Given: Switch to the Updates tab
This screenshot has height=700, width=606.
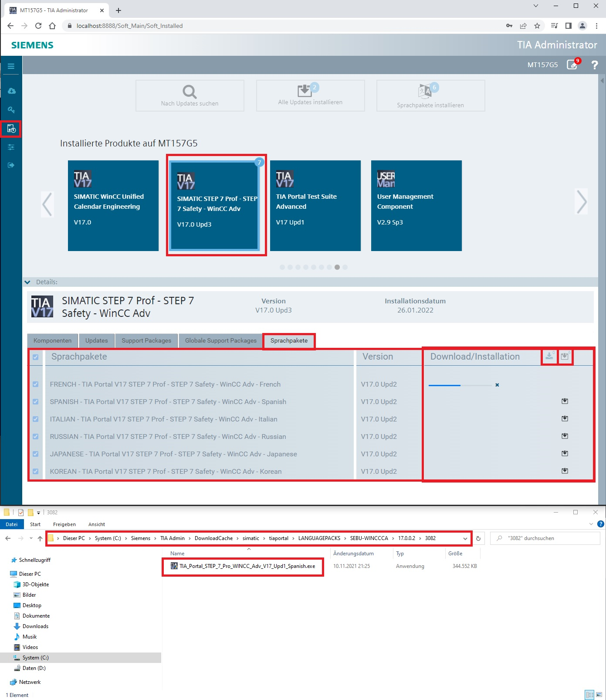Looking at the screenshot, I should pyautogui.click(x=97, y=340).
